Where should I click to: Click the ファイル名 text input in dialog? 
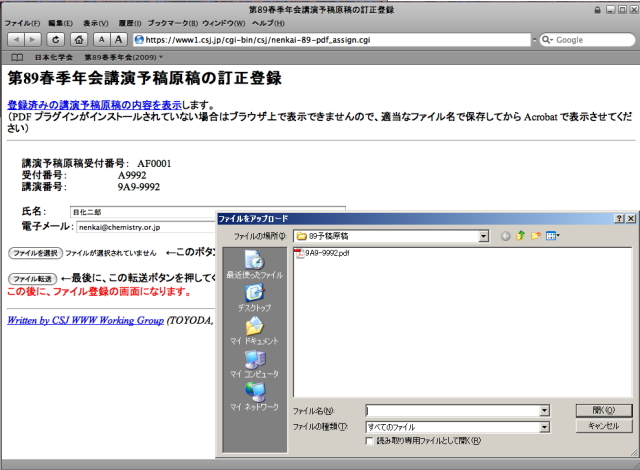pyautogui.click(x=453, y=410)
